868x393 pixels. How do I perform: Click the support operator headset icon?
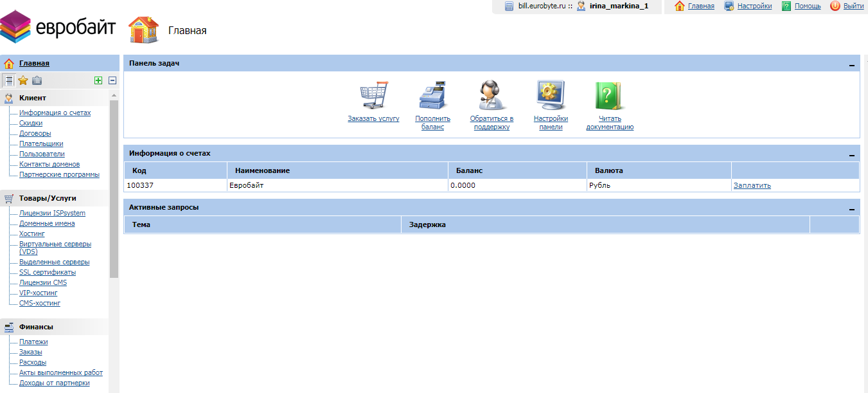tap(492, 96)
